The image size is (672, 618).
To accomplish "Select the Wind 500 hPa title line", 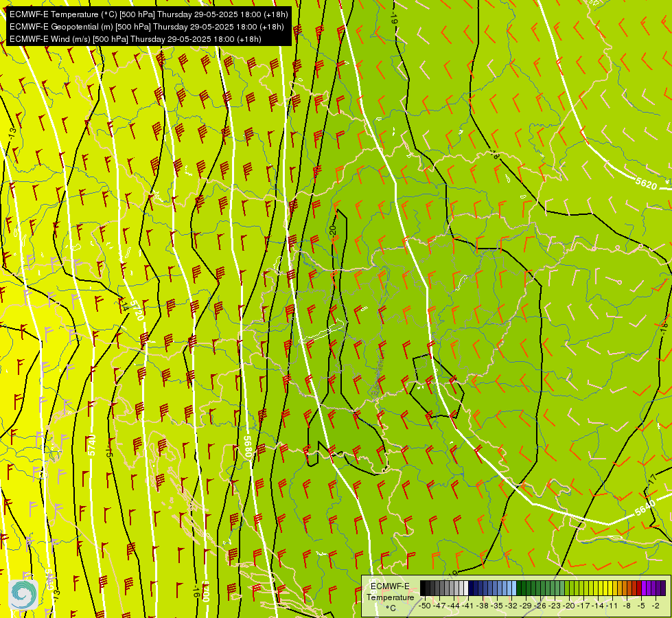I will 135,39.
